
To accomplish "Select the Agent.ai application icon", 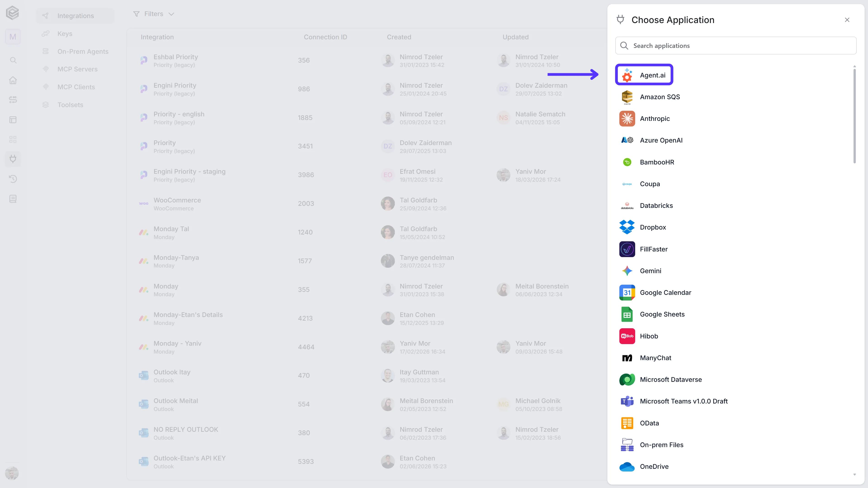I will coord(627,75).
